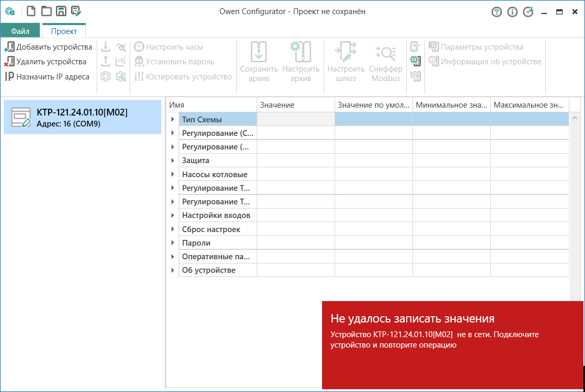Select the КТР-121.24.01.10[M02] device
Screen dimensions: 585x392
click(x=82, y=118)
